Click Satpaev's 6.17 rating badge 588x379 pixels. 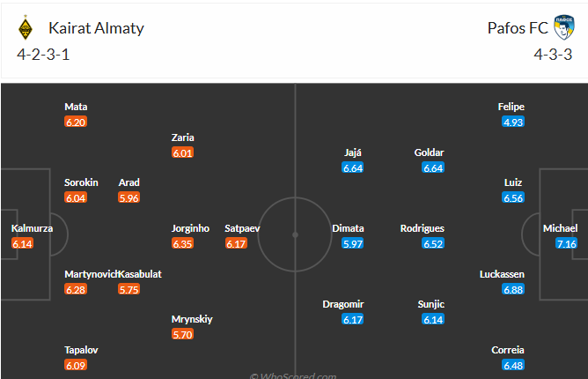click(x=236, y=243)
